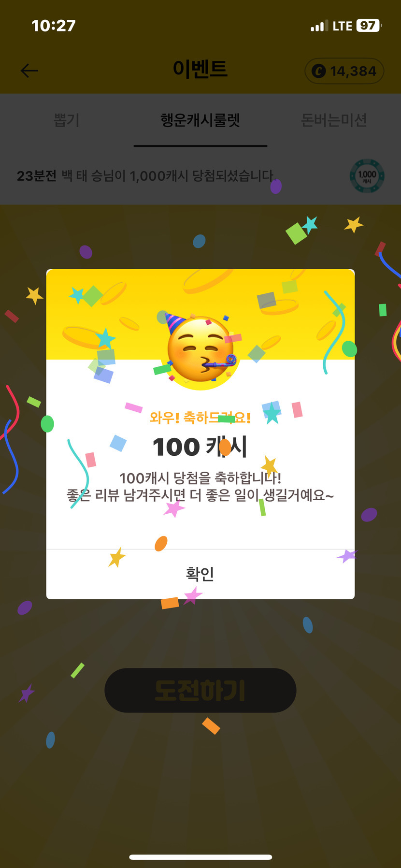Screen dimensions: 401x868
Task: Tap the cellular signal bars icon
Action: (319, 26)
